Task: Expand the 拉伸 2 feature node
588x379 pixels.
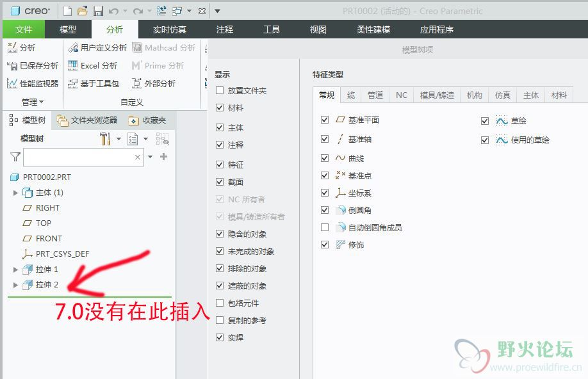Action: coord(15,285)
